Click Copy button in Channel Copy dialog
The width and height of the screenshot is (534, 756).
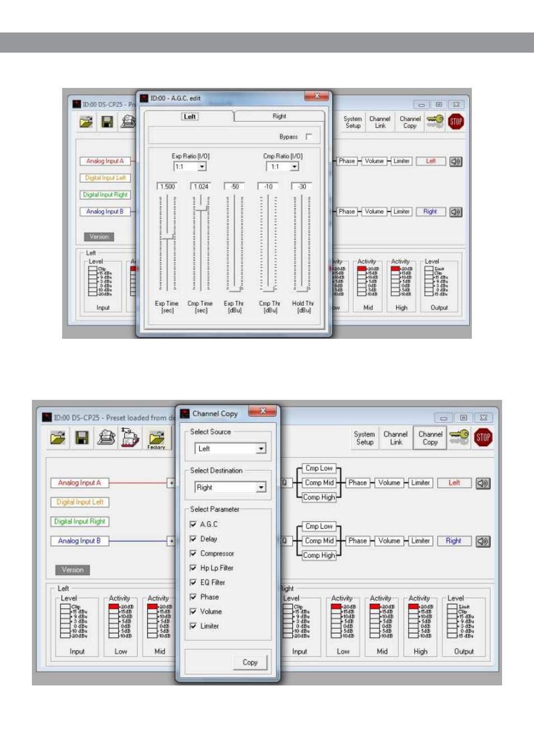click(250, 662)
